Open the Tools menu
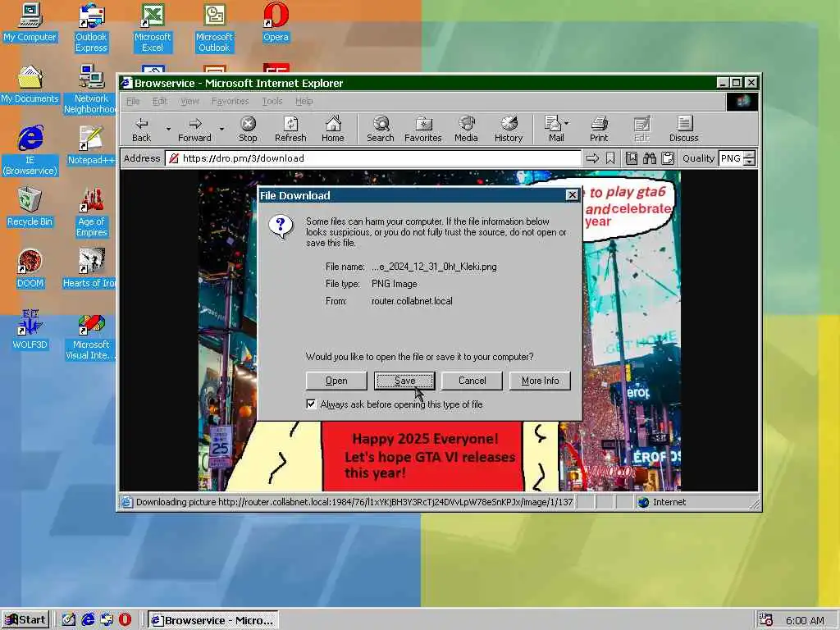 point(272,101)
